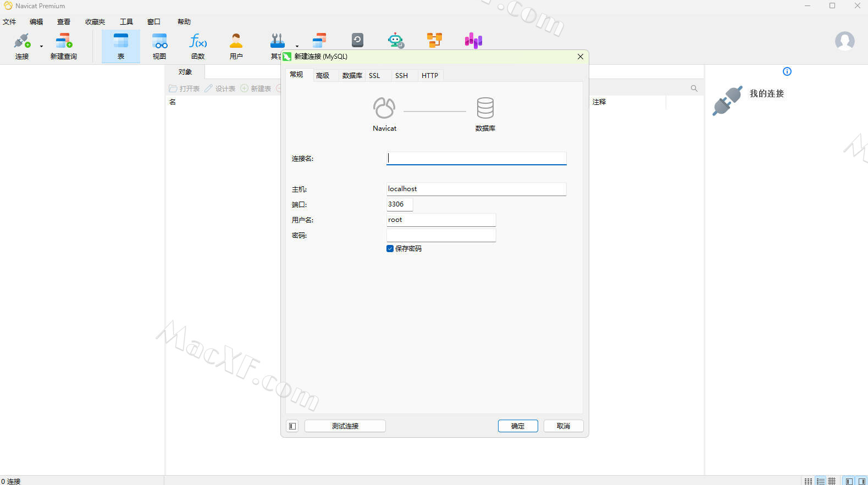Focus the 连接名 input field
The width and height of the screenshot is (868, 485).
click(x=476, y=158)
